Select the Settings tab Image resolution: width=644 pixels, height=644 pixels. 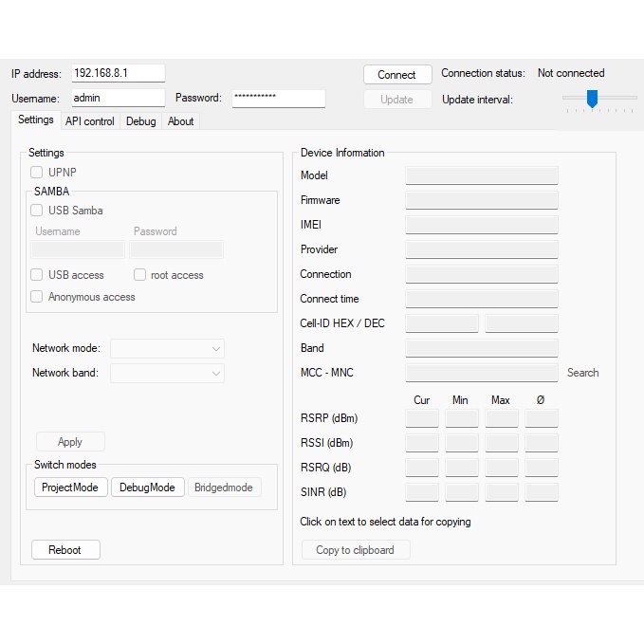click(36, 120)
